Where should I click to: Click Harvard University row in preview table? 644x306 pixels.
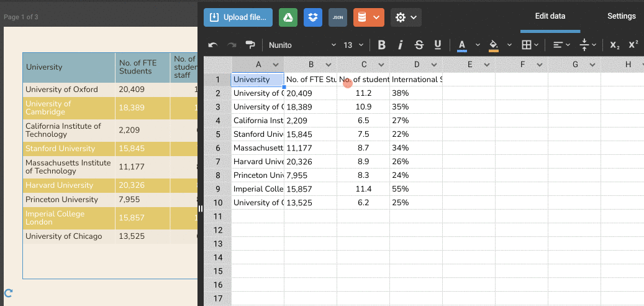click(x=110, y=185)
